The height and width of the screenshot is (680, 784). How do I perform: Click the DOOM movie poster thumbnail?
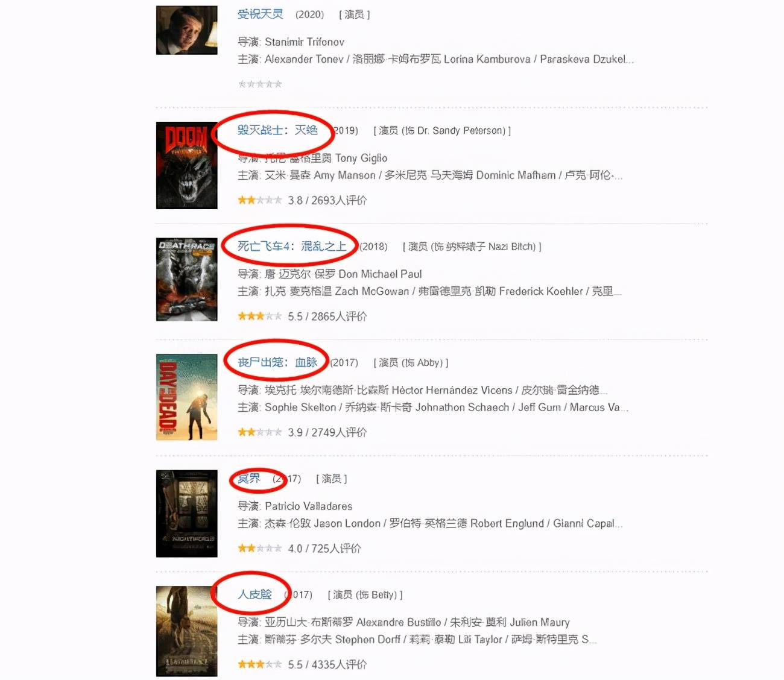click(187, 165)
